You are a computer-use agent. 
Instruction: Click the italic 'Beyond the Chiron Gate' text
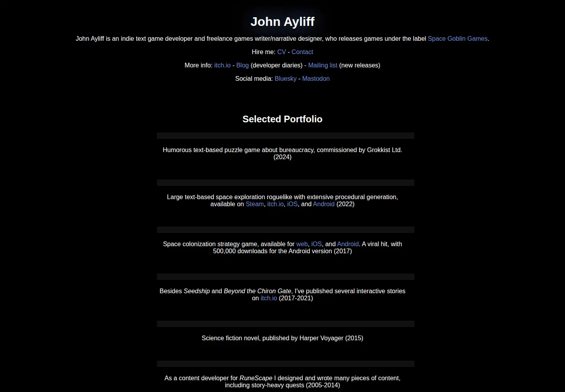(x=257, y=291)
